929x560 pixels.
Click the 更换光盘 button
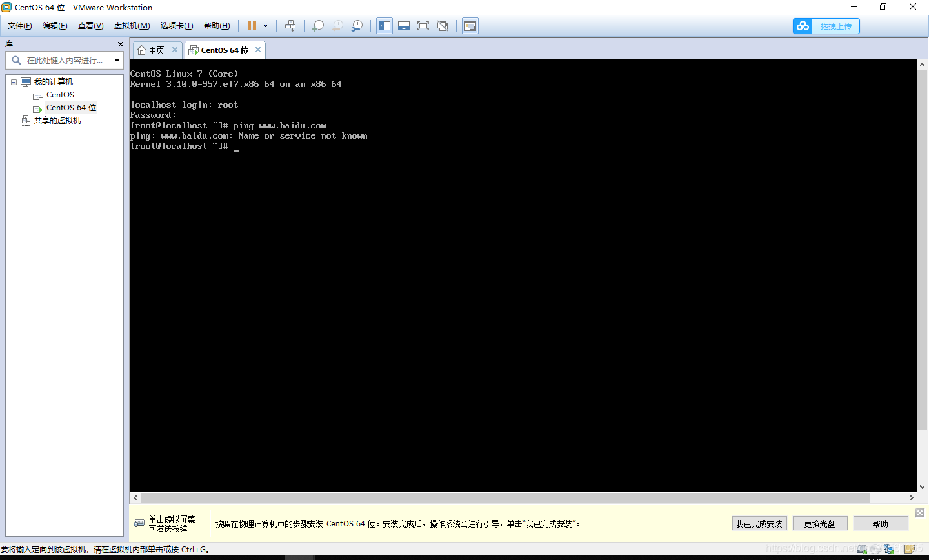point(820,524)
